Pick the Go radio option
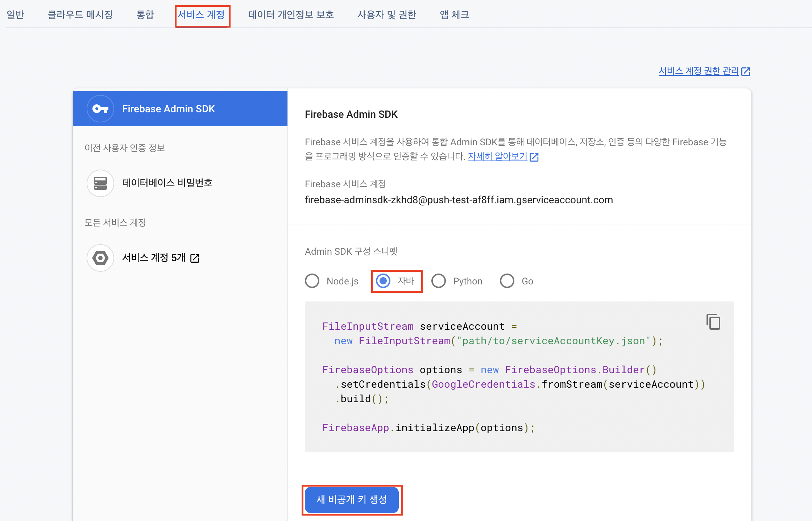 click(x=507, y=281)
